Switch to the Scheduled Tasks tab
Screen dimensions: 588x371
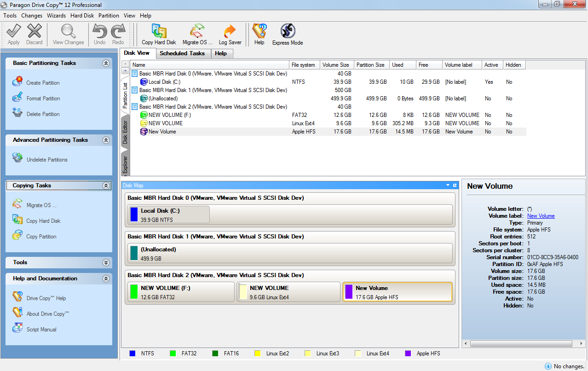pos(182,53)
